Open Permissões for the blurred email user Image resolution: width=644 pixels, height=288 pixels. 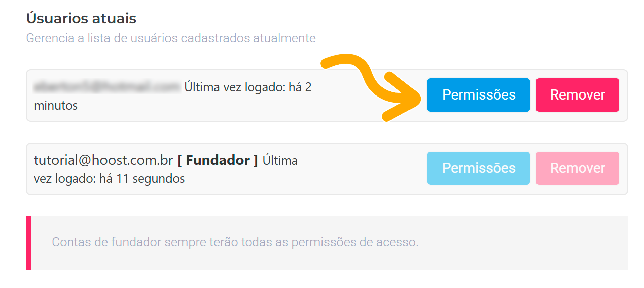pos(478,95)
